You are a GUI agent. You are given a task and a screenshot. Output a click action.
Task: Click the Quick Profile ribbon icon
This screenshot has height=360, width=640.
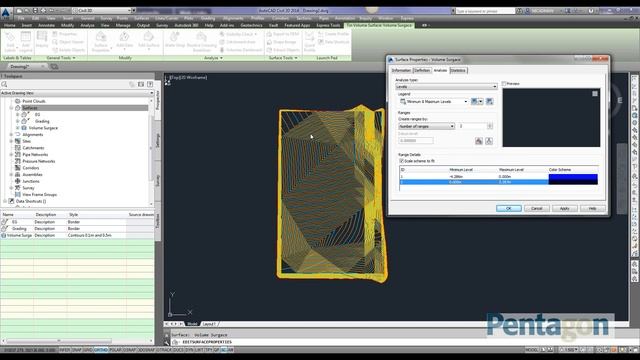pos(310,37)
